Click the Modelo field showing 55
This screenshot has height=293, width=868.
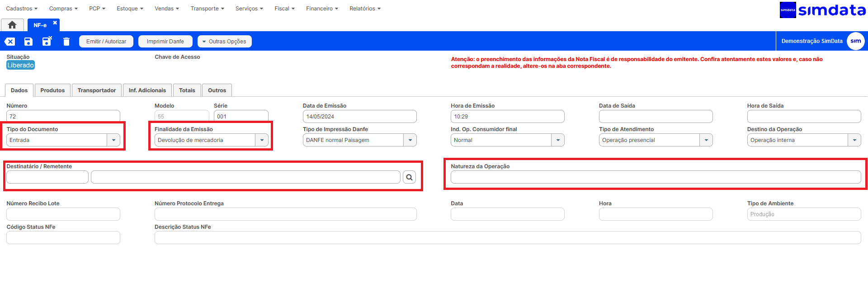182,117
